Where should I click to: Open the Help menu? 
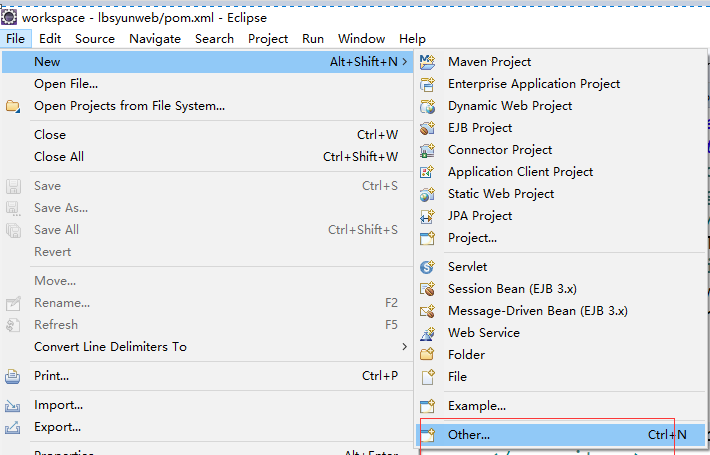412,39
